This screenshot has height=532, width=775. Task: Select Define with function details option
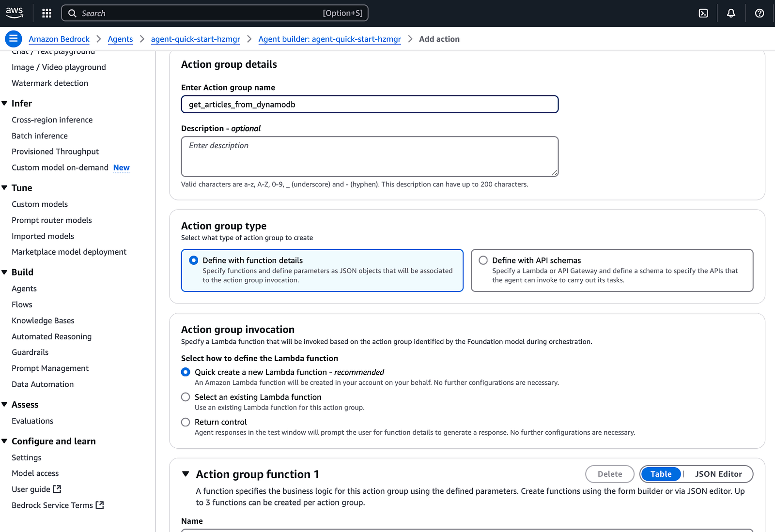point(322,270)
